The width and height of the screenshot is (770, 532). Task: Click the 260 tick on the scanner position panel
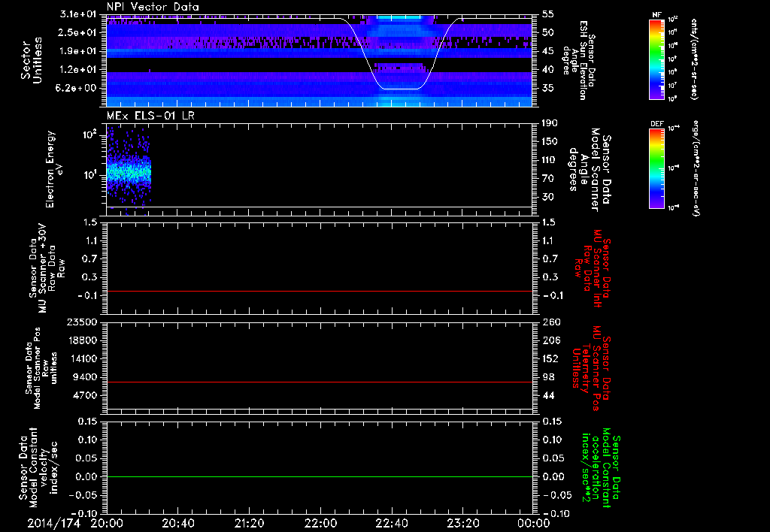[551, 322]
